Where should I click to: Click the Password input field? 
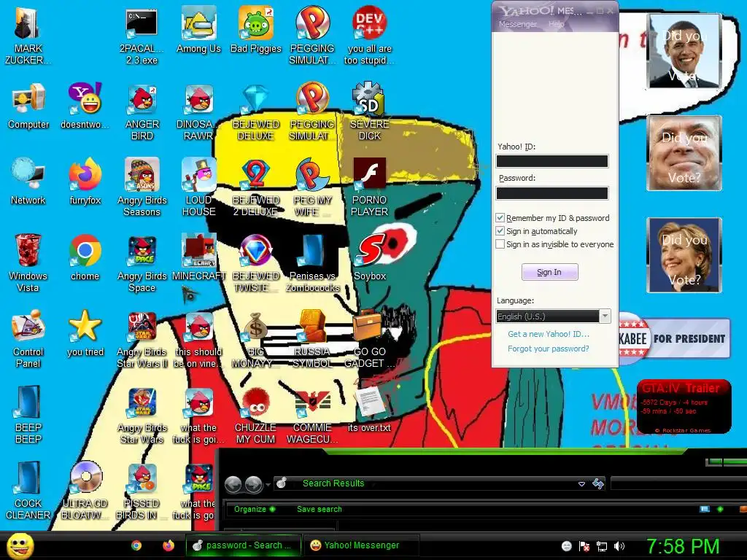pyautogui.click(x=552, y=192)
